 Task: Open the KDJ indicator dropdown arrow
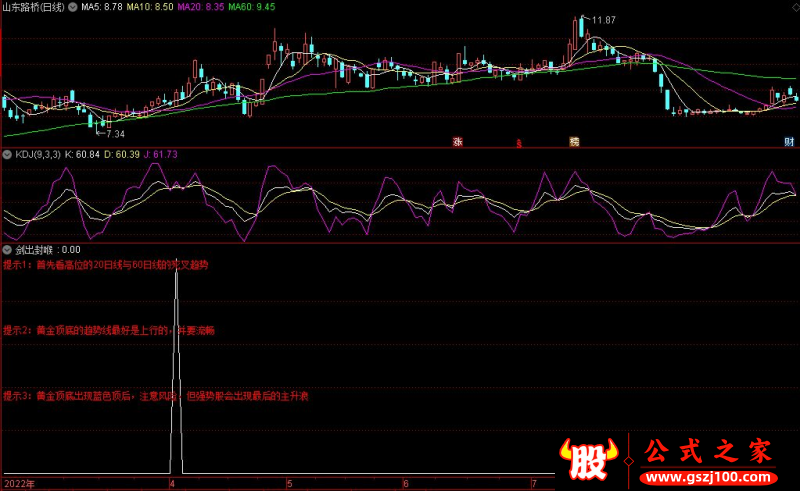7,154
